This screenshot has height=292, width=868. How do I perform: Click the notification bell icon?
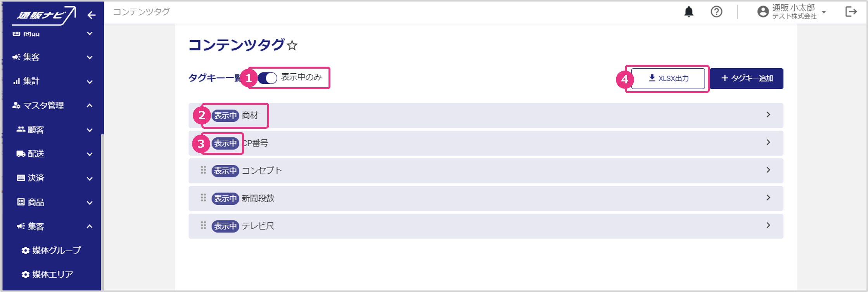(x=688, y=12)
